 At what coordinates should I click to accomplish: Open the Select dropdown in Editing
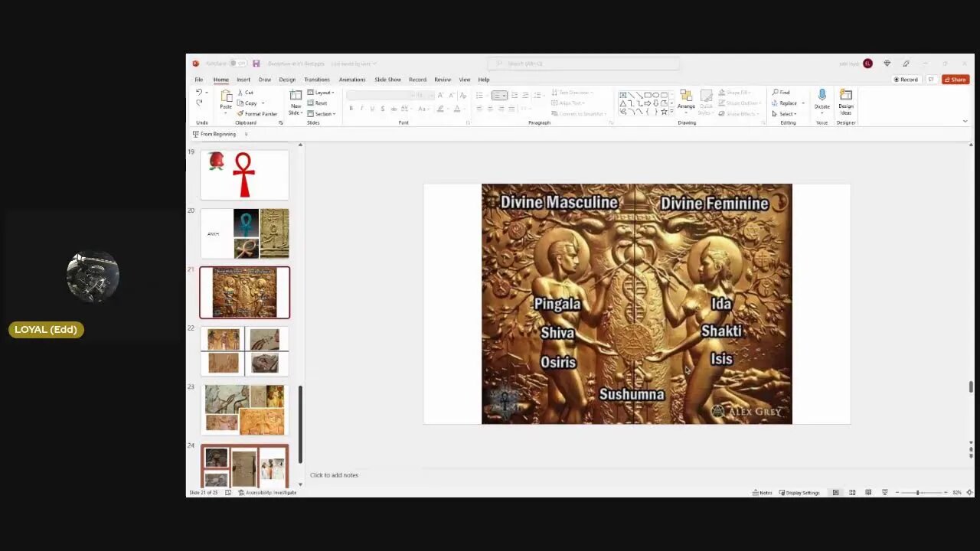tap(784, 114)
